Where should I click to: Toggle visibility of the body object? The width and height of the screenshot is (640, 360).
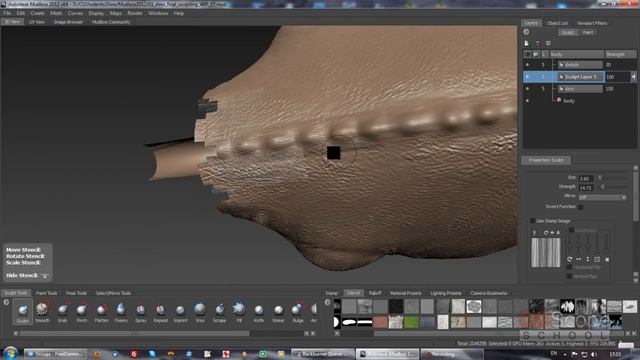point(527,100)
